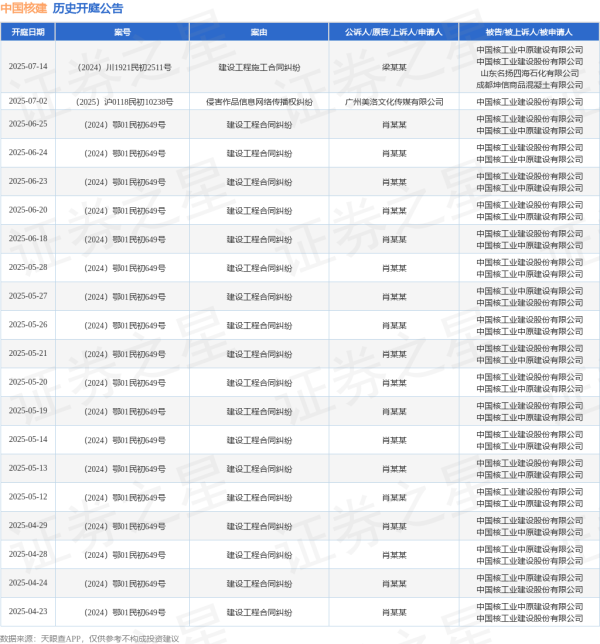600x644 pixels.
Task: Click the case number in the 2025-06-25 row
Action: [x=124, y=125]
